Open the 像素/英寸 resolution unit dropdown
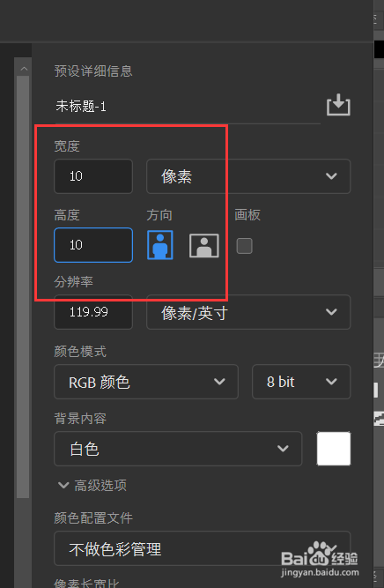This screenshot has height=588, width=384. pyautogui.click(x=248, y=312)
